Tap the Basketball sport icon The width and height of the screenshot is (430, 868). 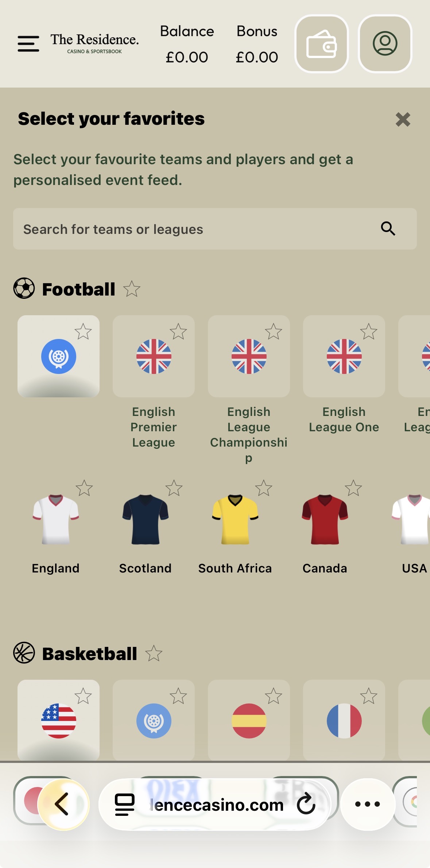coord(24,653)
